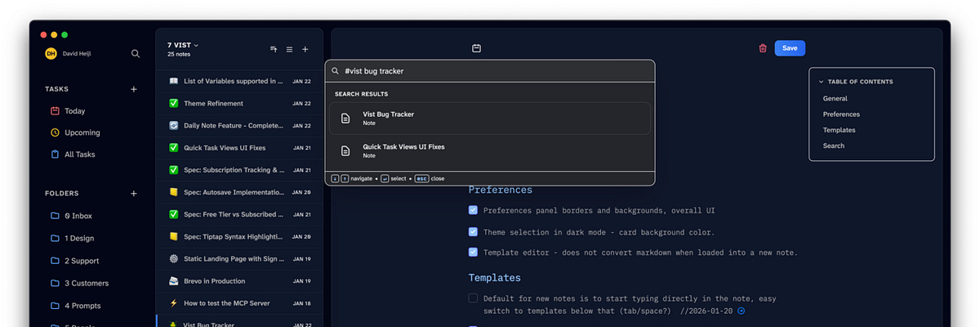Screen dimensions: 980x327
Task: Click the icon beside Daily Note Feature
Action: point(173,126)
